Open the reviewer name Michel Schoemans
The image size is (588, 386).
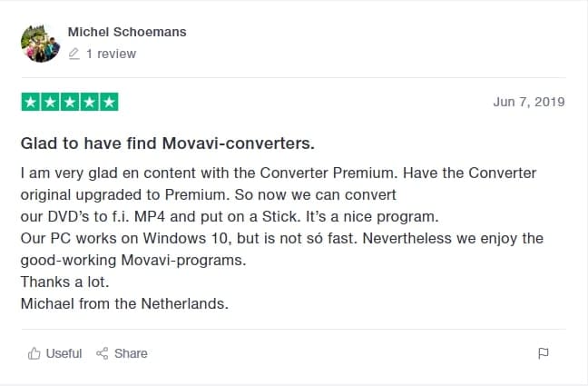pyautogui.click(x=127, y=32)
